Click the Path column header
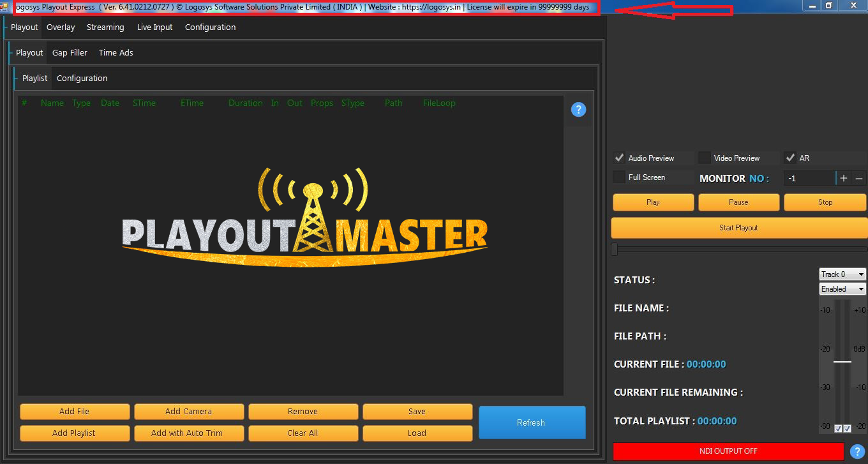868x464 pixels. 394,103
